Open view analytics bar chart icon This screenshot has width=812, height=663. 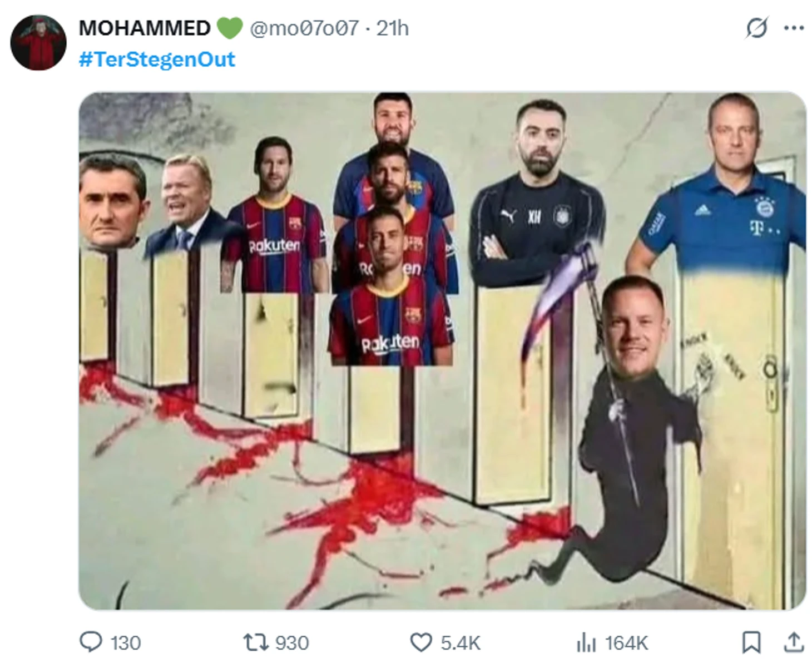pos(586,642)
